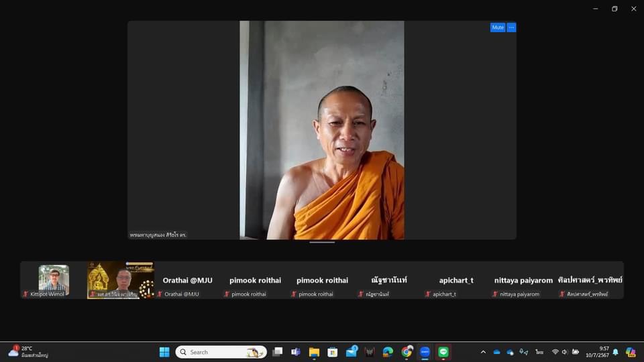Click the muted mic icon beside Orathai @MJU
Screen dimensions: 644x362
click(x=160, y=294)
